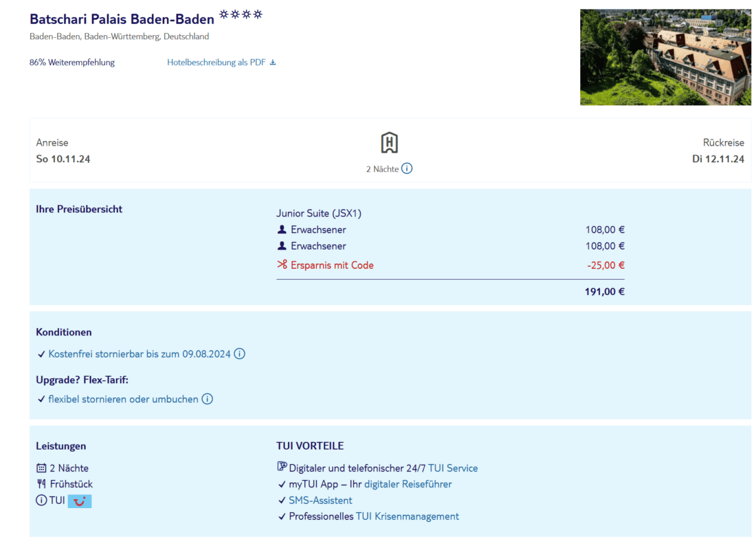Follow the digitaler Reiseführer link
The width and height of the screenshot is (756, 539).
coord(408,484)
